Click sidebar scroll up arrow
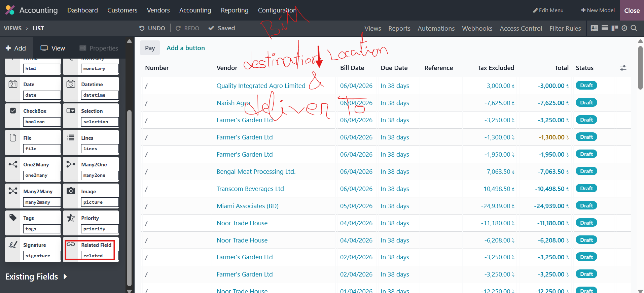Image resolution: width=644 pixels, height=293 pixels. (x=130, y=41)
